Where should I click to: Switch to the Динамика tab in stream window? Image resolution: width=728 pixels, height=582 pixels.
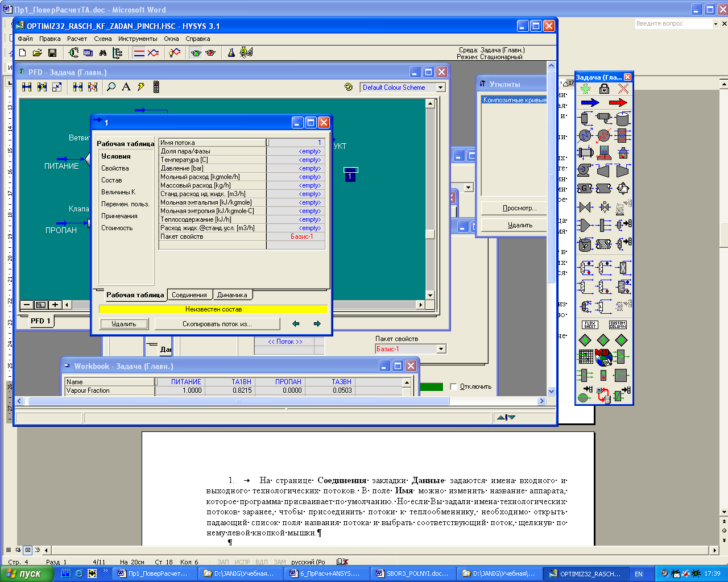coord(232,295)
